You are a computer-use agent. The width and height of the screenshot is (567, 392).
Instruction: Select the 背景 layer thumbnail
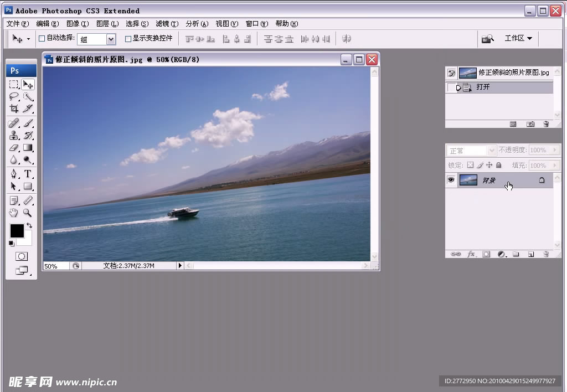pos(468,180)
